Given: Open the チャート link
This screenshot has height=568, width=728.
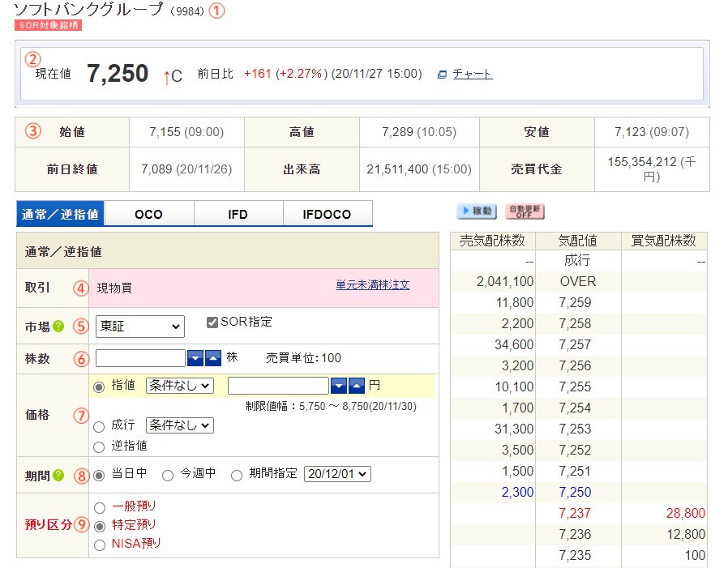Looking at the screenshot, I should [472, 74].
